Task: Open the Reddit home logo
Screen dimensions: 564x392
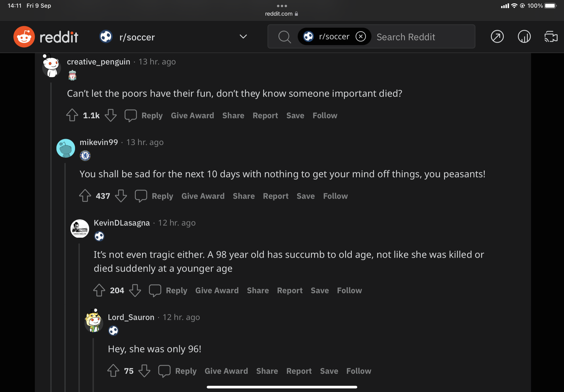Action: (x=46, y=37)
